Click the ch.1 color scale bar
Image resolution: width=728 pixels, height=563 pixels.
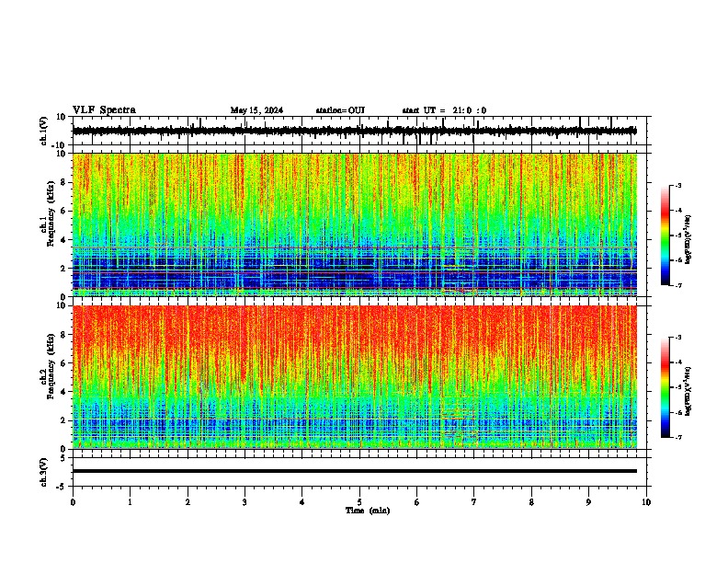click(665, 236)
